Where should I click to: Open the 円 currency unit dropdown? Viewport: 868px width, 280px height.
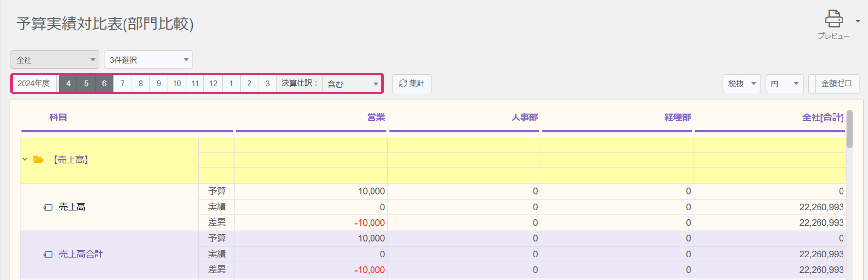point(784,84)
